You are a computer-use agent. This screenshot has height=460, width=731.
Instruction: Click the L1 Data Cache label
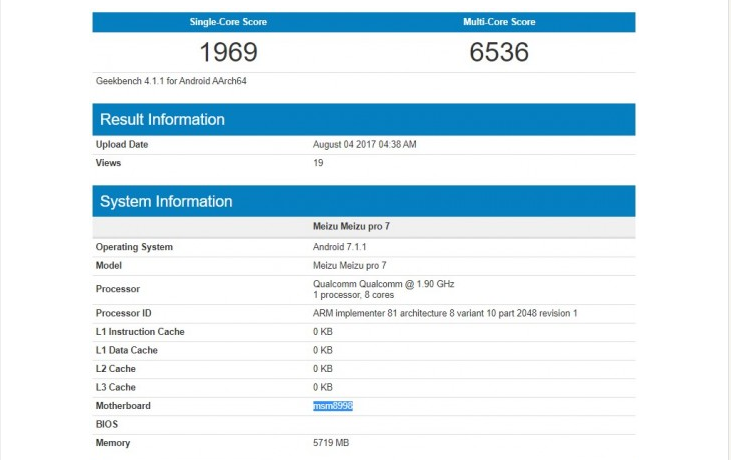[126, 350]
